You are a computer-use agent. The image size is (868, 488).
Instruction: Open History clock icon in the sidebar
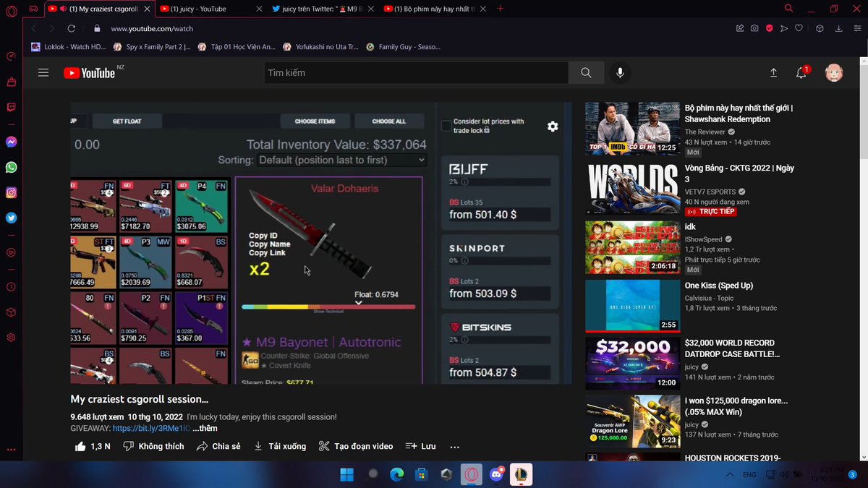coord(11,287)
